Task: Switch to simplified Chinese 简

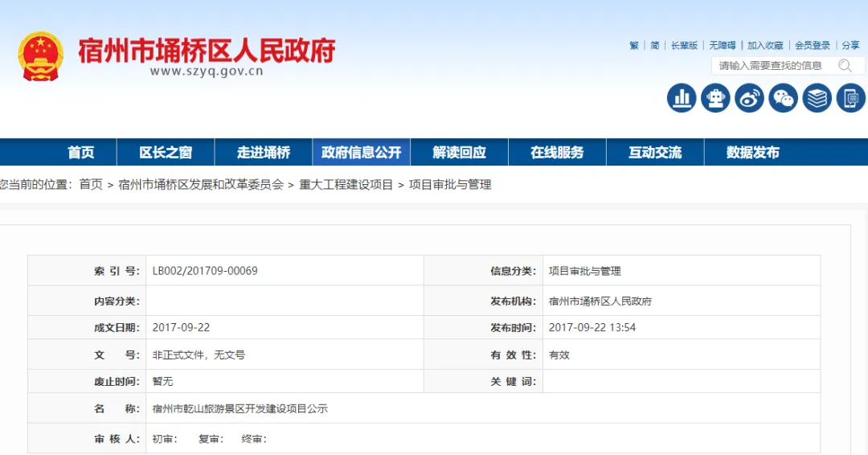Action: point(655,45)
